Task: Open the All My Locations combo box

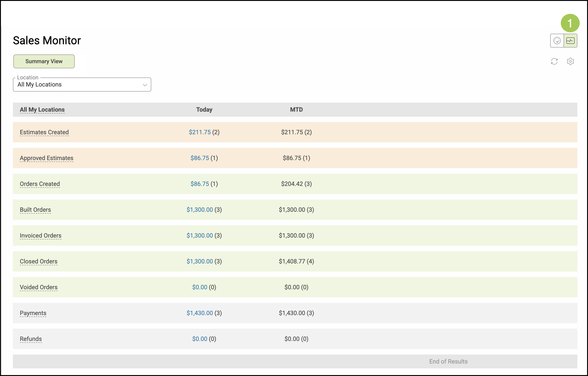Action: 78,84
